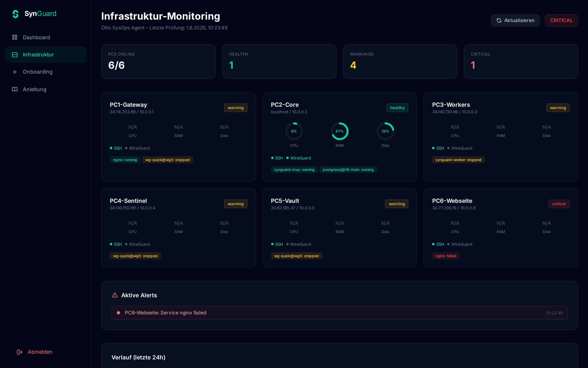Click the Onboarding plus icon
The image size is (588, 368).
[14, 72]
